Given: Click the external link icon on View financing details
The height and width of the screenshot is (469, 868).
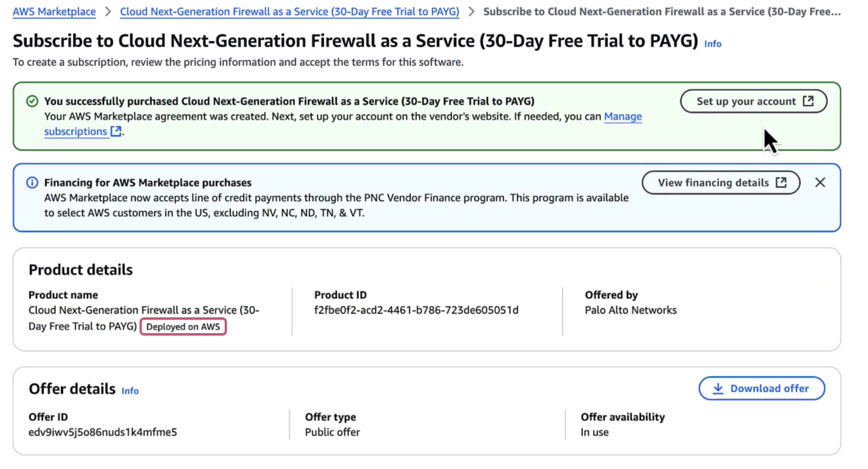Looking at the screenshot, I should coord(781,183).
